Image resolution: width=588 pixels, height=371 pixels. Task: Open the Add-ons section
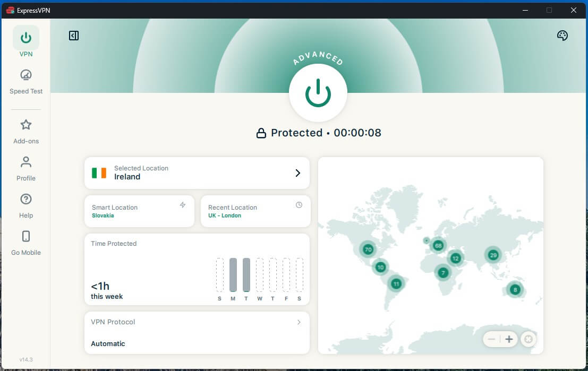coord(26,132)
